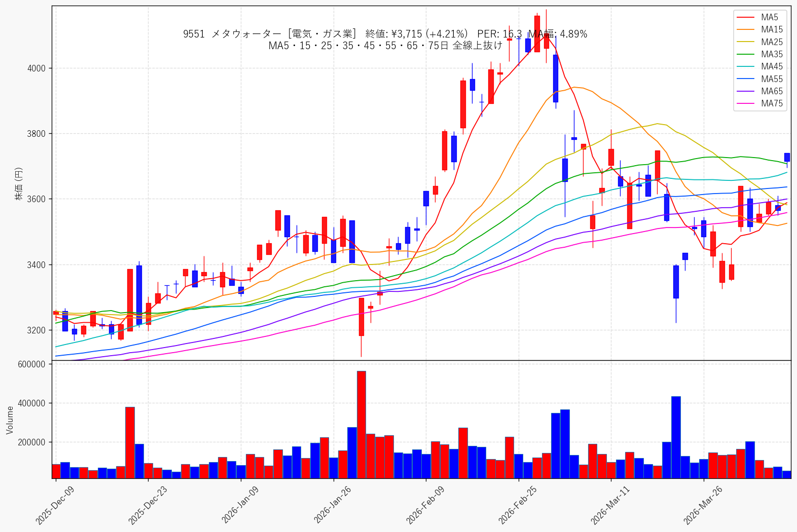Click the magenta MA75 line sample in legend
This screenshot has width=797, height=532.
click(745, 103)
